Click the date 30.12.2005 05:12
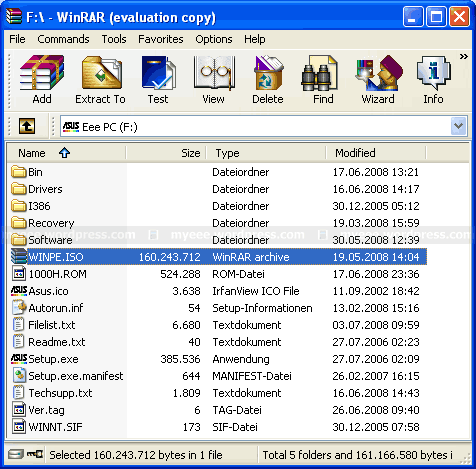Image resolution: width=476 pixels, height=469 pixels. [x=376, y=206]
